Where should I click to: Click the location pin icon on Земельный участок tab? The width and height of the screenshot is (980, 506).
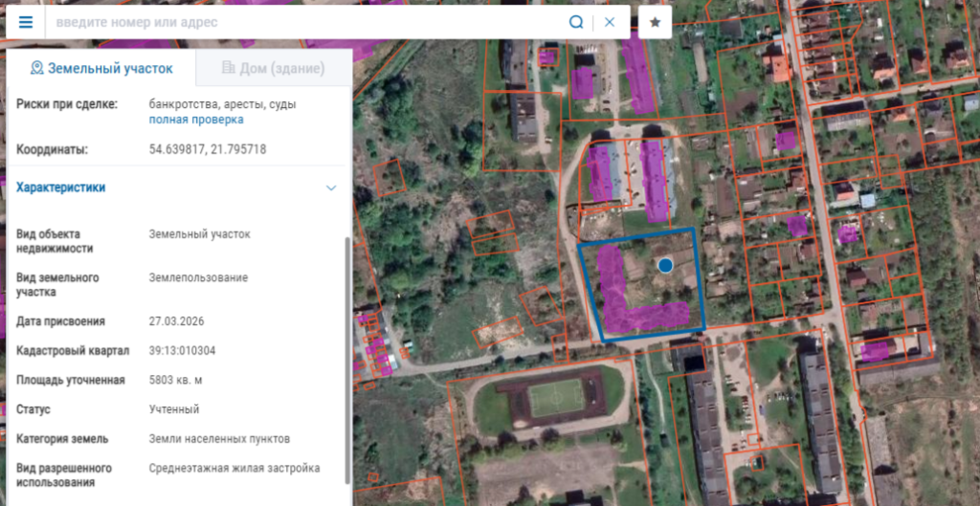37,68
